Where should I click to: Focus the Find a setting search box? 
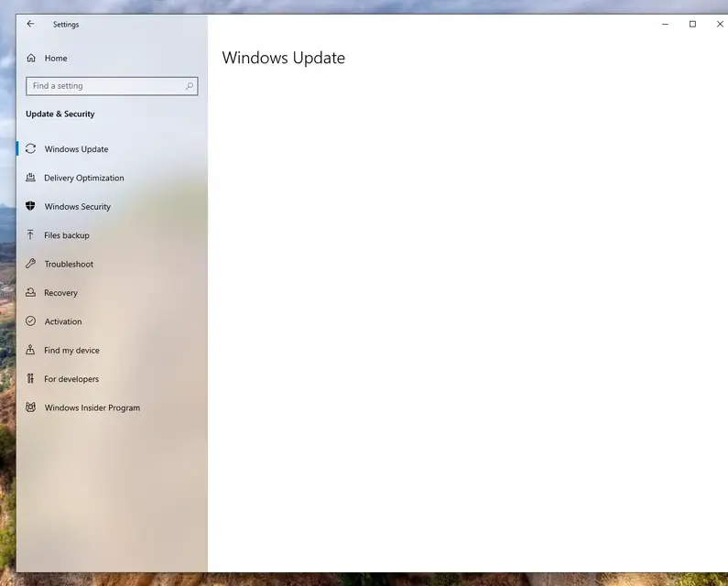coord(112,86)
